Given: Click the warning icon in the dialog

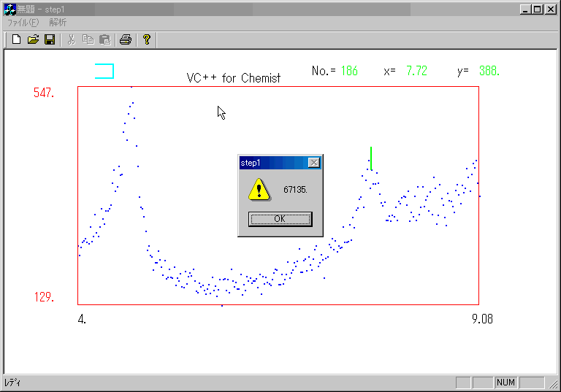Looking at the screenshot, I should pyautogui.click(x=259, y=190).
